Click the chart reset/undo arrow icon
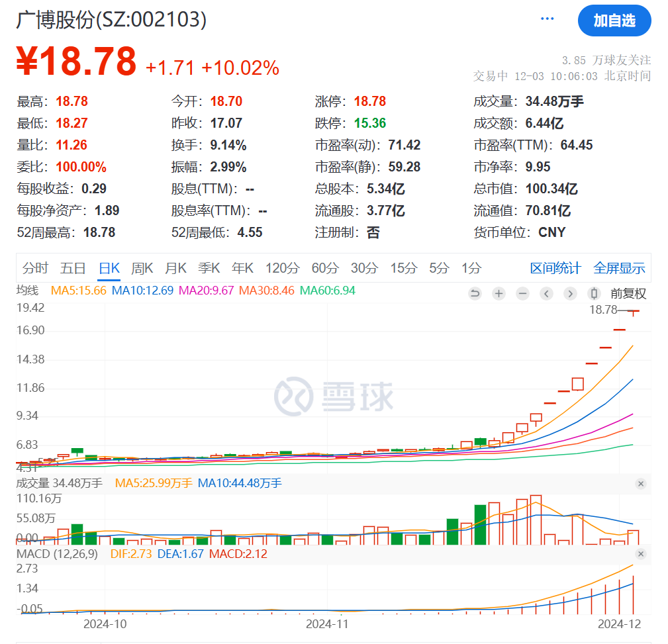668x644 pixels. [475, 294]
